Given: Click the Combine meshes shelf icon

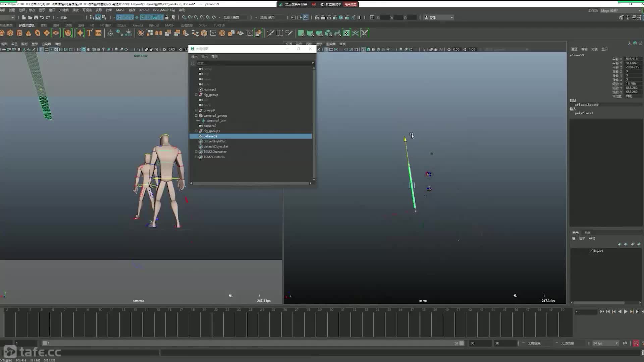Looking at the screenshot, I should pyautogui.click(x=141, y=33).
